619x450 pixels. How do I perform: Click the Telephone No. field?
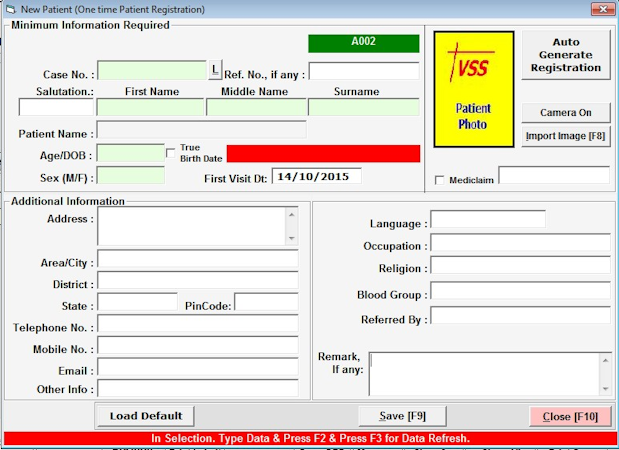[x=198, y=324]
